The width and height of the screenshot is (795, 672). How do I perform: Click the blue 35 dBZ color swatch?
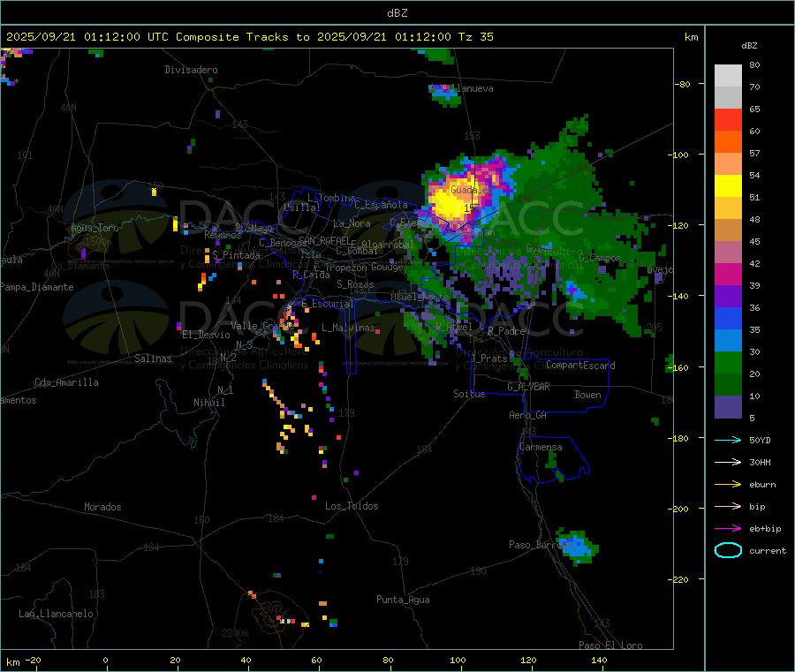point(728,318)
